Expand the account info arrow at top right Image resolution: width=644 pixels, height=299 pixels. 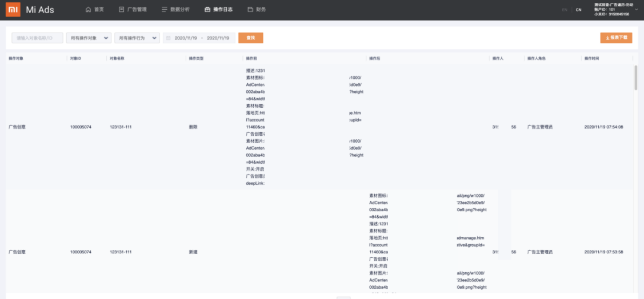[x=636, y=10]
